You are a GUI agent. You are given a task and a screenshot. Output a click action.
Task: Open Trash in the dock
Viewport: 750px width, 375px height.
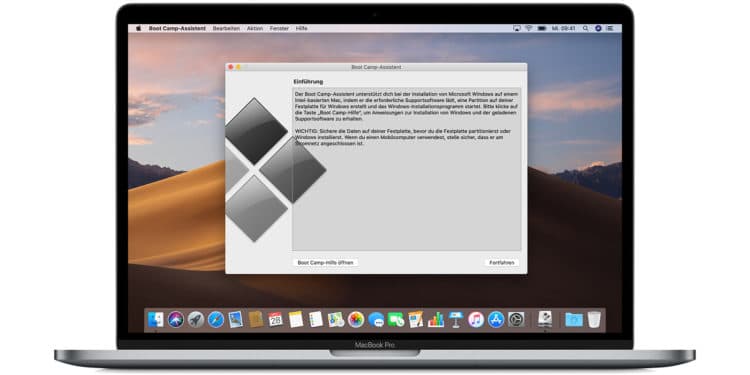point(594,319)
